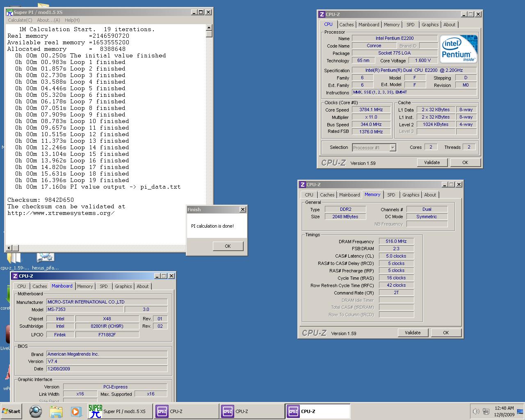The image size is (525, 420).
Task: Click the first CPU-Z taskbar button
Action: [x=186, y=411]
